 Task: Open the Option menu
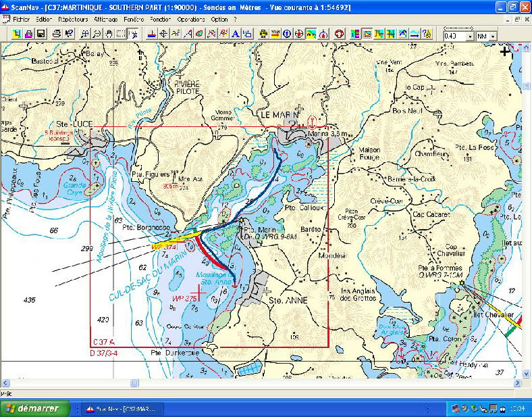[219, 20]
